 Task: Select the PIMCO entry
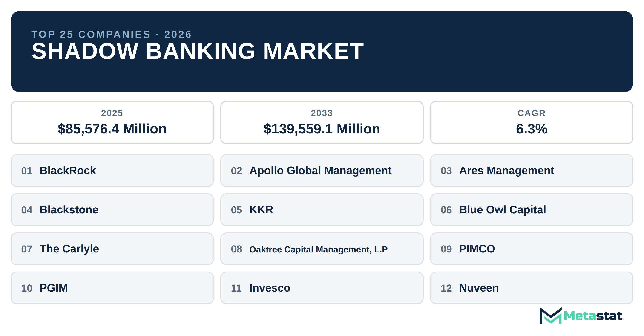pos(532,249)
